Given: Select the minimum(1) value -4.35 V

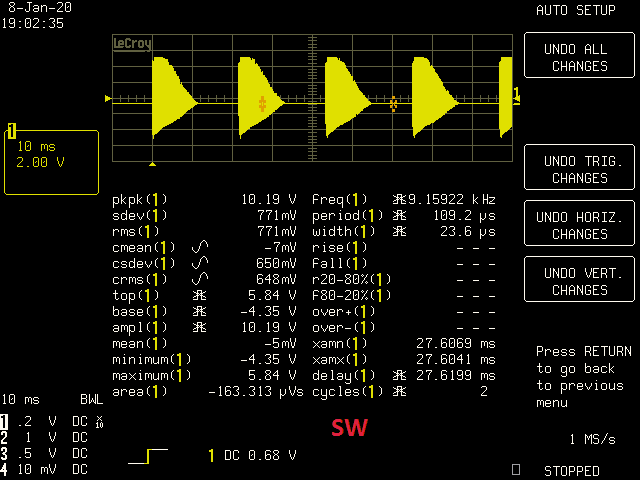Looking at the screenshot, I should tap(268, 359).
